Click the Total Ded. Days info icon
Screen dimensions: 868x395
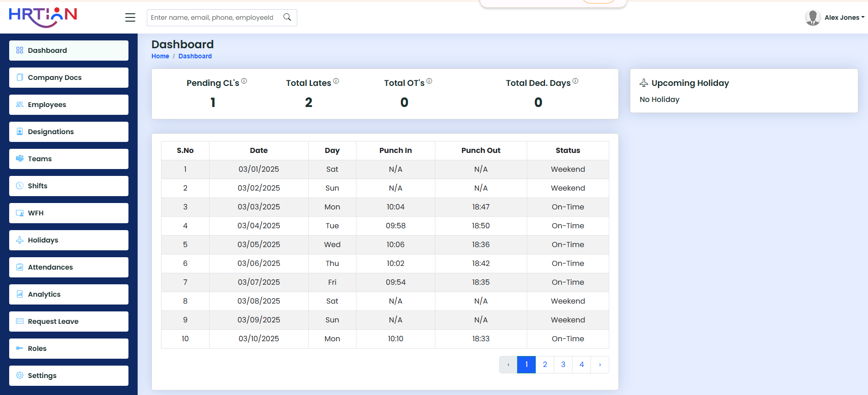(575, 81)
